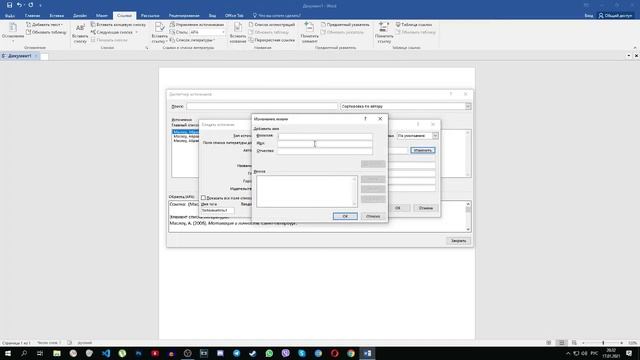Click the Вставить ссылку citation icon
Viewport: 640px width, 360px height.
(160, 28)
